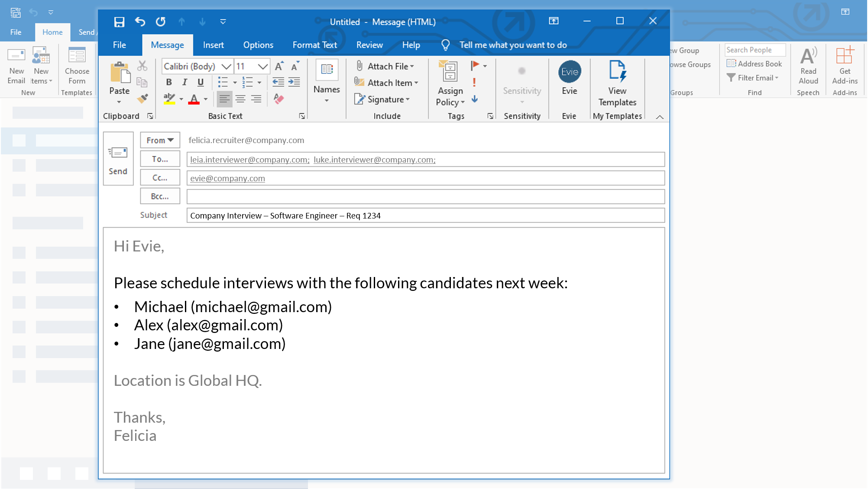Viewport: 868px width, 489px height.
Task: Flag the message with Follow Up
Action: point(475,65)
